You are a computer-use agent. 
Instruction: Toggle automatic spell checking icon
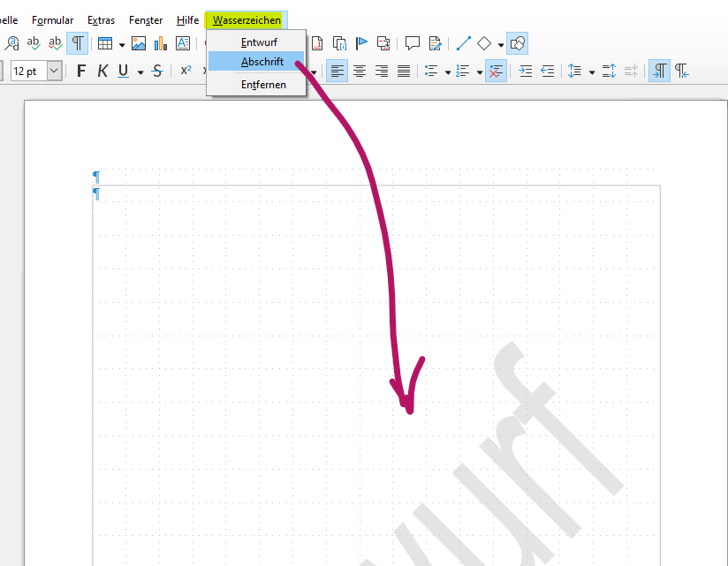pos(56,43)
